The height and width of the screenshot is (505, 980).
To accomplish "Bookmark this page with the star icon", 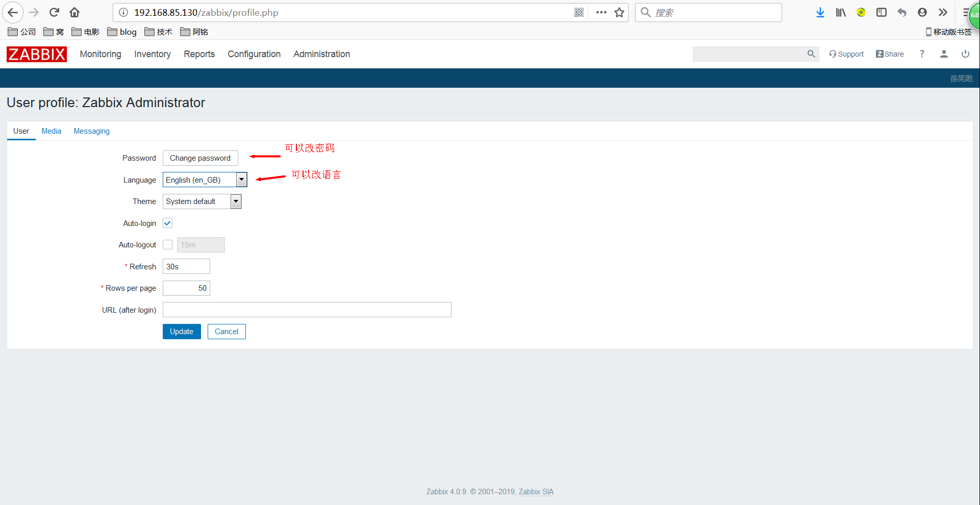I will click(619, 12).
